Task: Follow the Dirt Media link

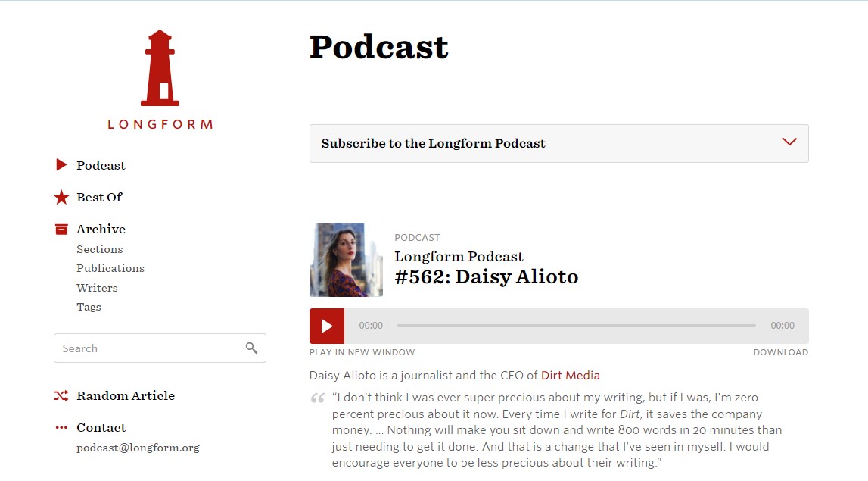Action: 571,375
